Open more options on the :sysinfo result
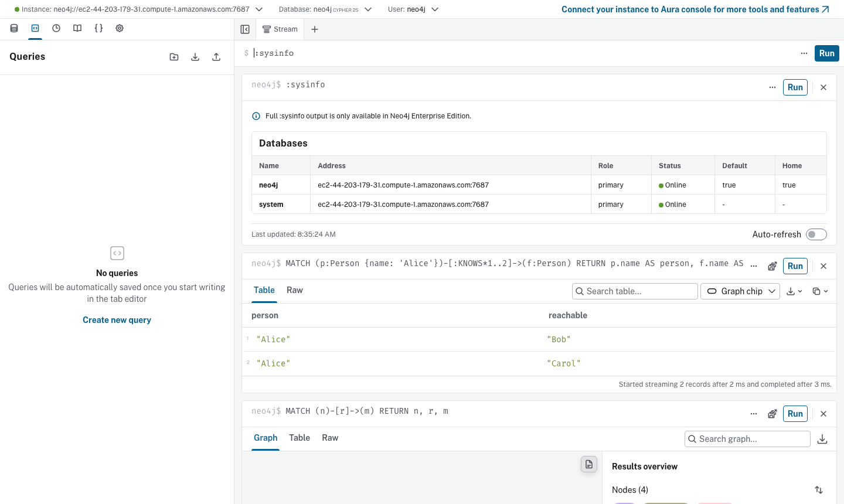Image resolution: width=844 pixels, height=504 pixels. coord(772,87)
